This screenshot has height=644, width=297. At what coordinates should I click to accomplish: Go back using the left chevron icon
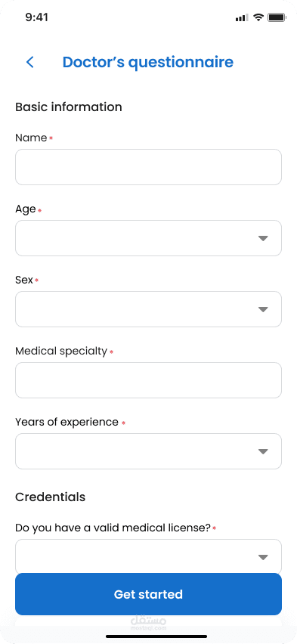pos(30,63)
